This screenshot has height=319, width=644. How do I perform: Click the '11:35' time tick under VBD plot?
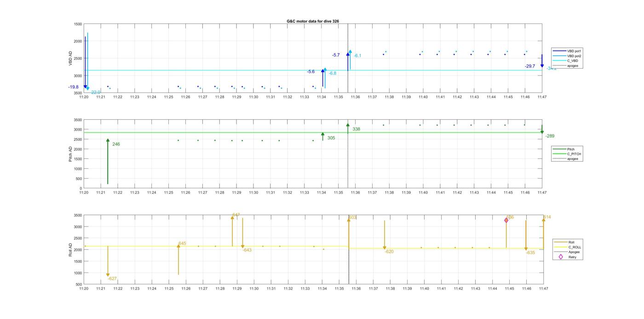click(x=338, y=97)
